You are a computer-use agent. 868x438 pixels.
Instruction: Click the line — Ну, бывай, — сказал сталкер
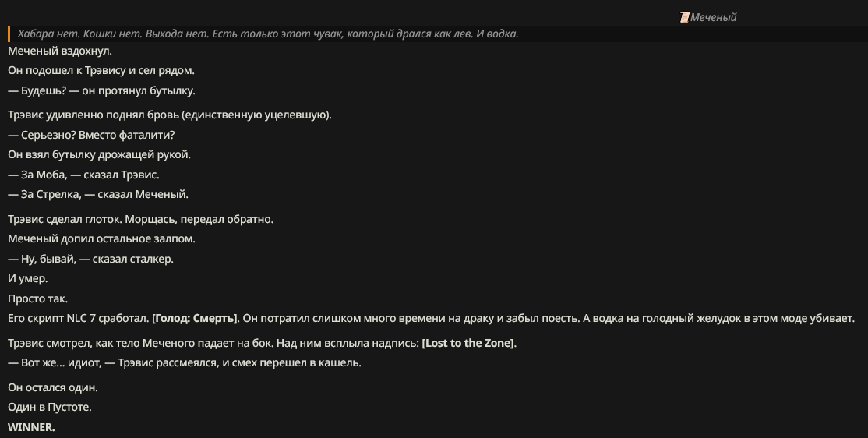pyautogui.click(x=91, y=260)
